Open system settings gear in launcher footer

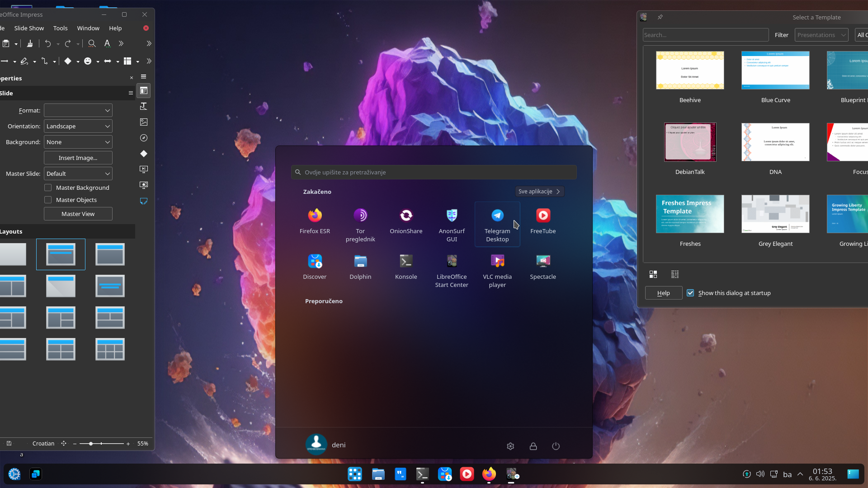510,446
